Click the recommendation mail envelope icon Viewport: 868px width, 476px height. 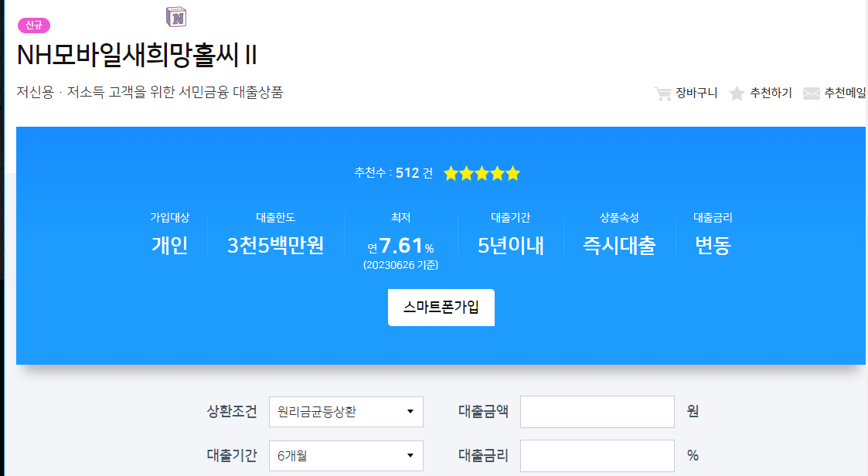point(811,93)
